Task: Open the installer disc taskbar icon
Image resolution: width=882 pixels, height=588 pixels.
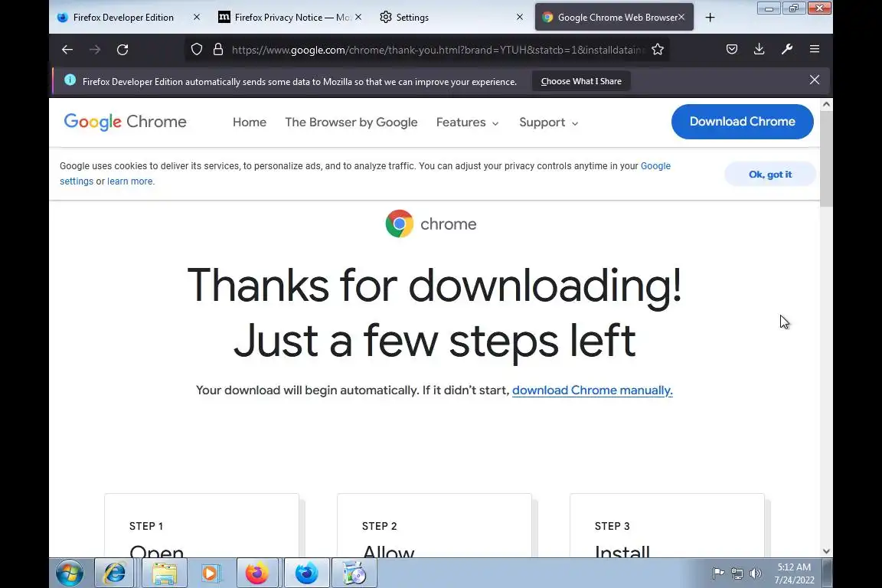Action: point(354,573)
